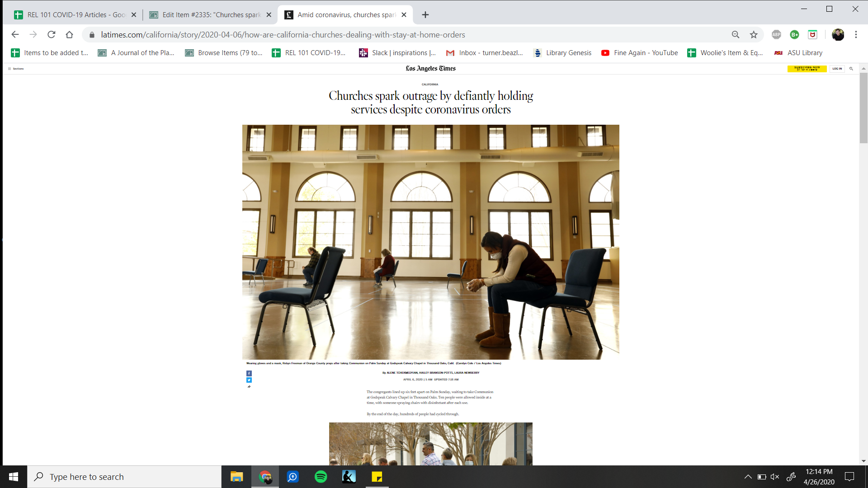Toggle the muted speaker volume icon
Viewport: 868px width, 488px height.
(775, 477)
